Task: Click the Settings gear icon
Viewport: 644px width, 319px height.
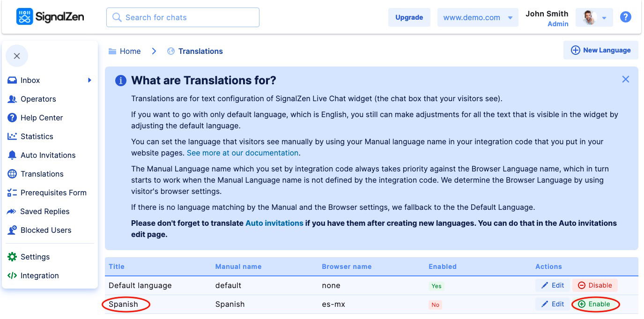Action: 12,257
